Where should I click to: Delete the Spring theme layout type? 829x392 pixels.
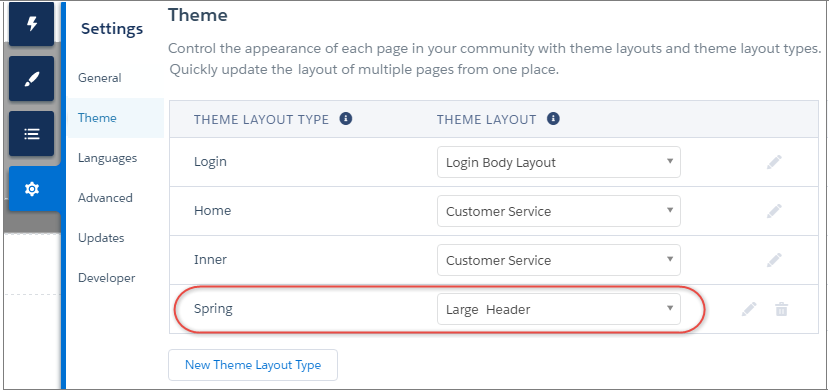pyautogui.click(x=781, y=309)
